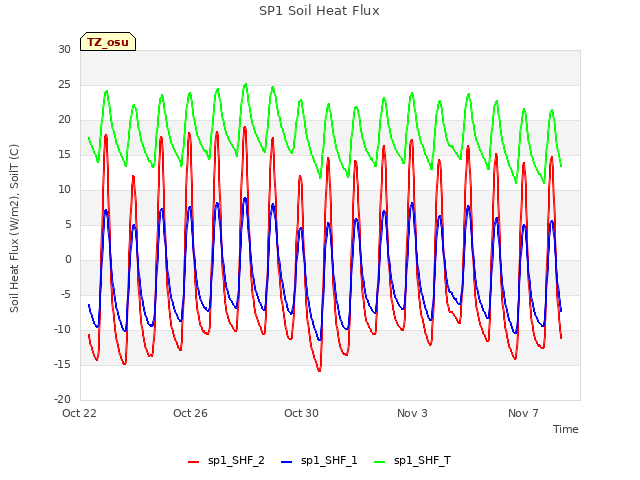The image size is (640, 480).
Task: Click the 10 y-axis tick label
Action: [x=64, y=189]
